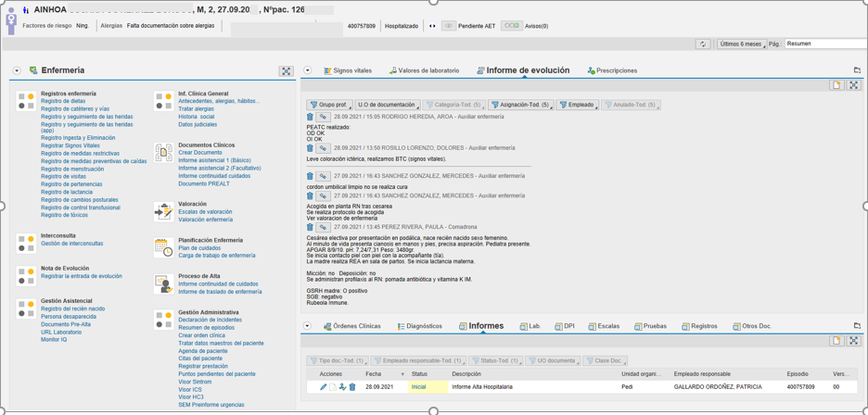Click pencil edit icon for Informe Alta Hospitalaria
Screen dimensions: 868x415
(x=323, y=387)
